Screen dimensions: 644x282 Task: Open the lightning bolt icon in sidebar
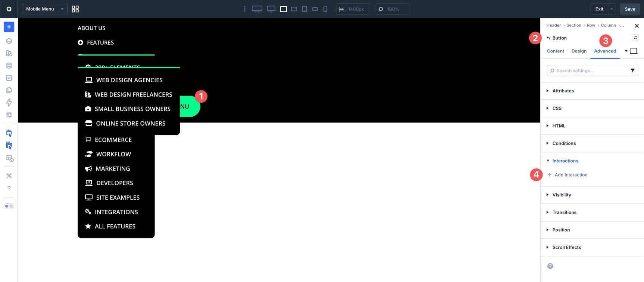9,102
